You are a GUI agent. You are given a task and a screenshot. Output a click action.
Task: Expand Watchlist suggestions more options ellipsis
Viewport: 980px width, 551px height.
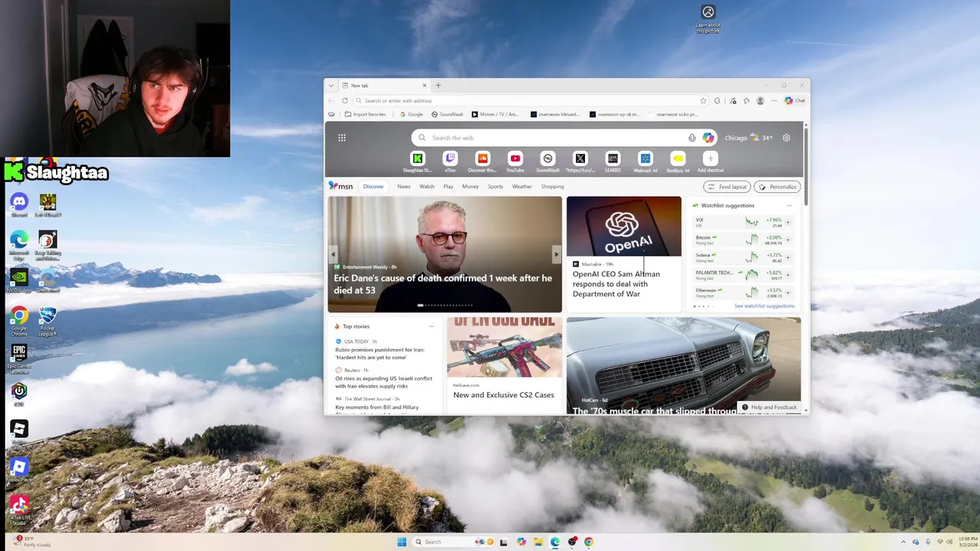[x=789, y=205]
